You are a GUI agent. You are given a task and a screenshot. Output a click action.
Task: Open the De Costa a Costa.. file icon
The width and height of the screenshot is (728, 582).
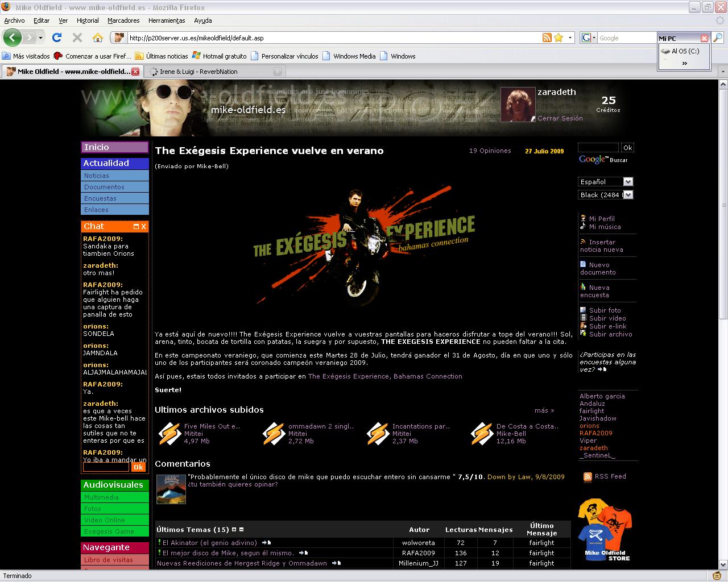pos(482,434)
